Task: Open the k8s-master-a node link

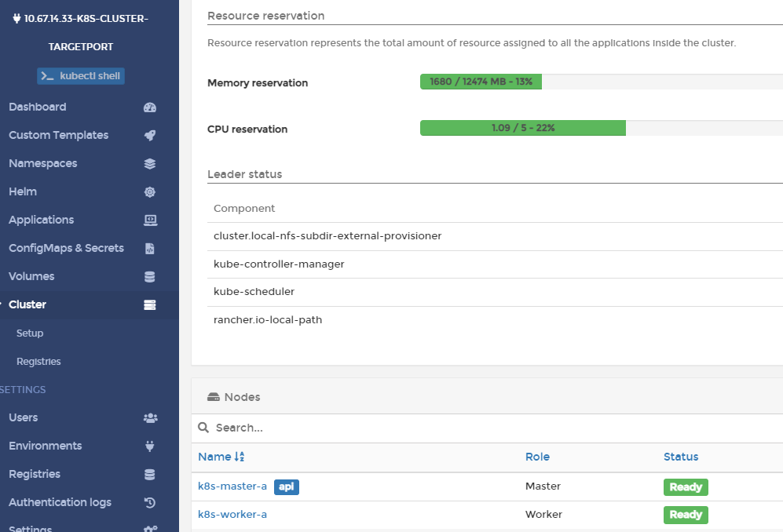Action: click(x=232, y=486)
